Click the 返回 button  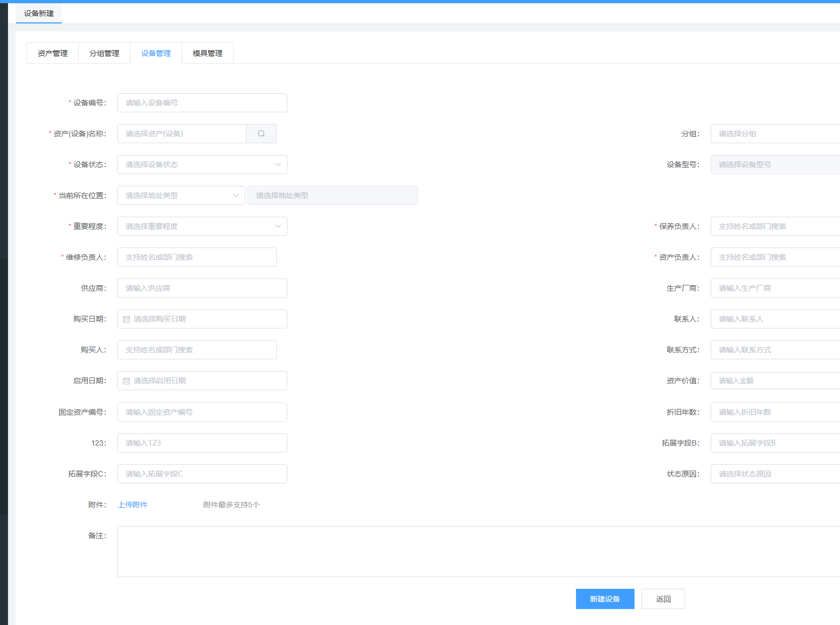tap(663, 599)
